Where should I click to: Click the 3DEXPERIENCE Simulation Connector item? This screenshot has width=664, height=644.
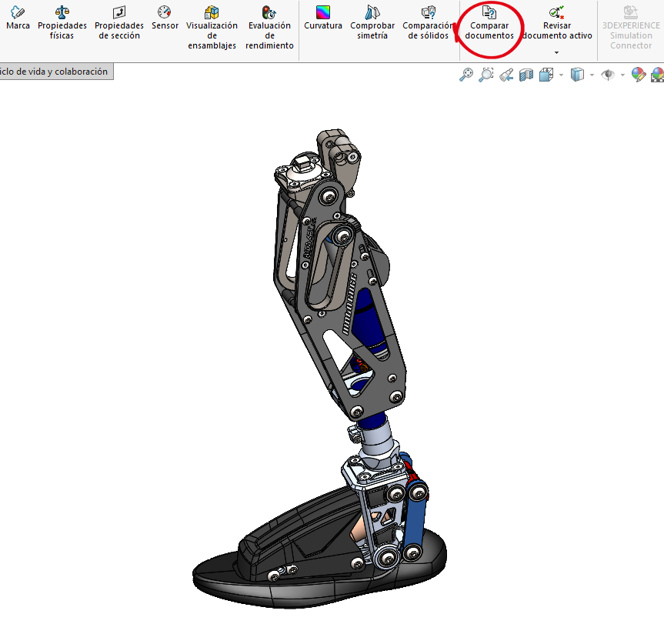pos(631,27)
